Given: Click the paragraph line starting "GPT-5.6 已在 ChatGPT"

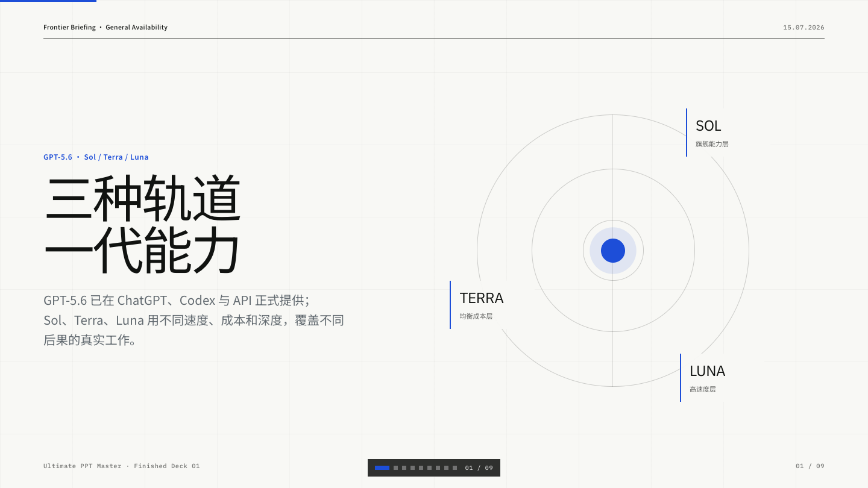Looking at the screenshot, I should click(x=176, y=300).
